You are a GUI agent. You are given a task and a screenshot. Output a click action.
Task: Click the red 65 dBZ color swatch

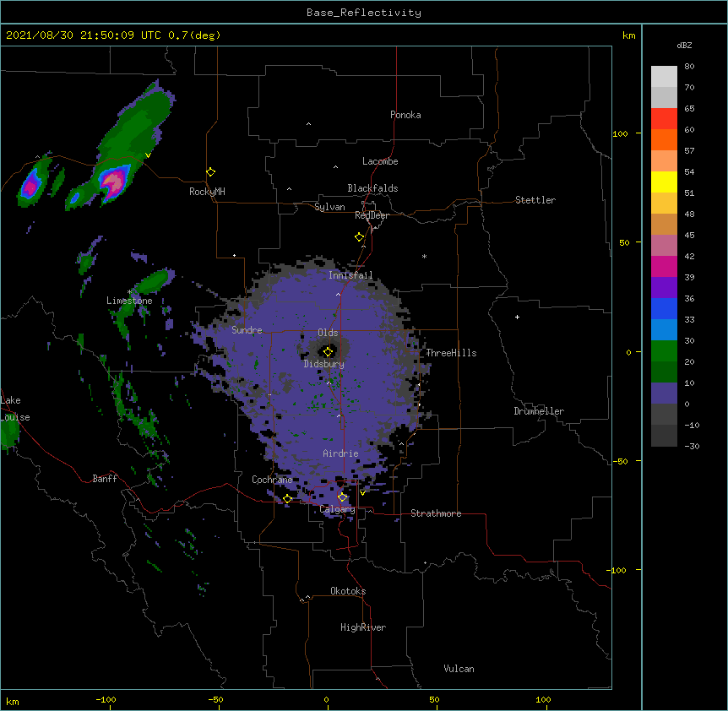[664, 118]
